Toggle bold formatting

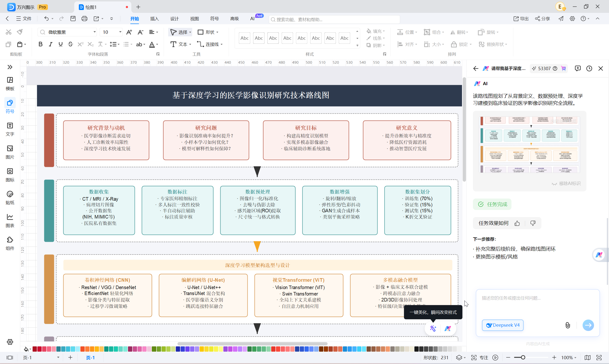(40, 44)
